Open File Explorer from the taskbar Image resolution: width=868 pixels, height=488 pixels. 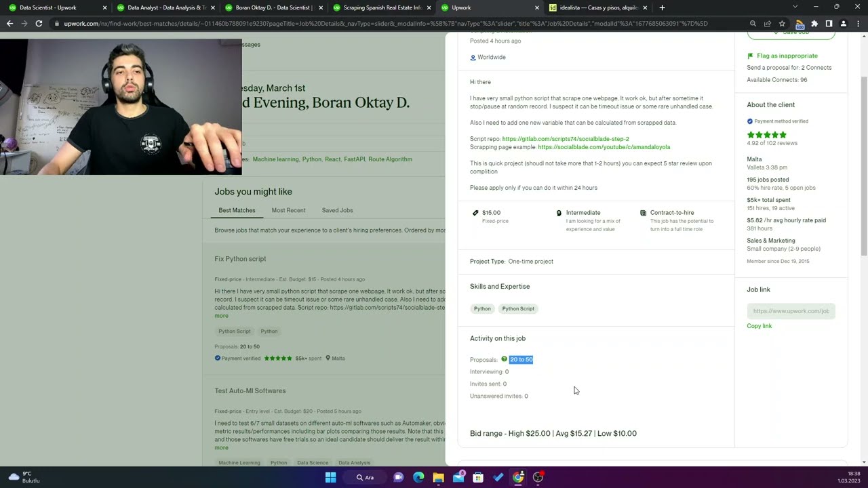click(438, 477)
